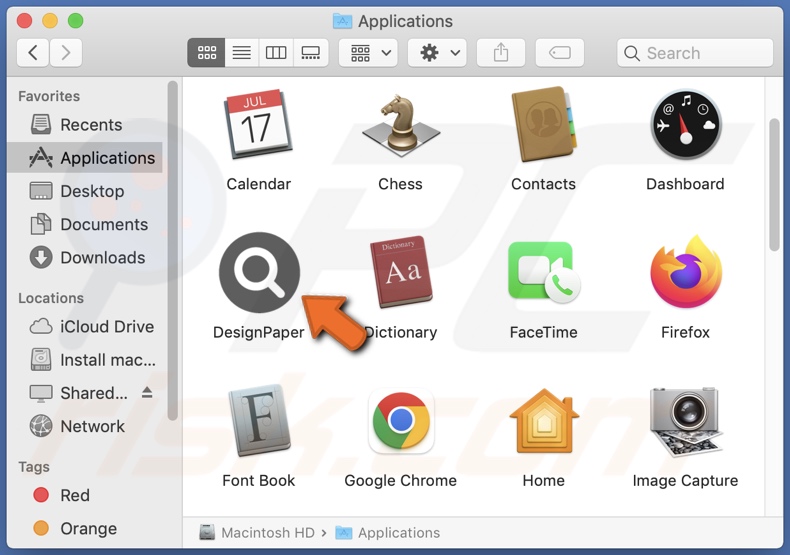Open Network in the sidebar
The image size is (790, 555).
pyautogui.click(x=85, y=426)
